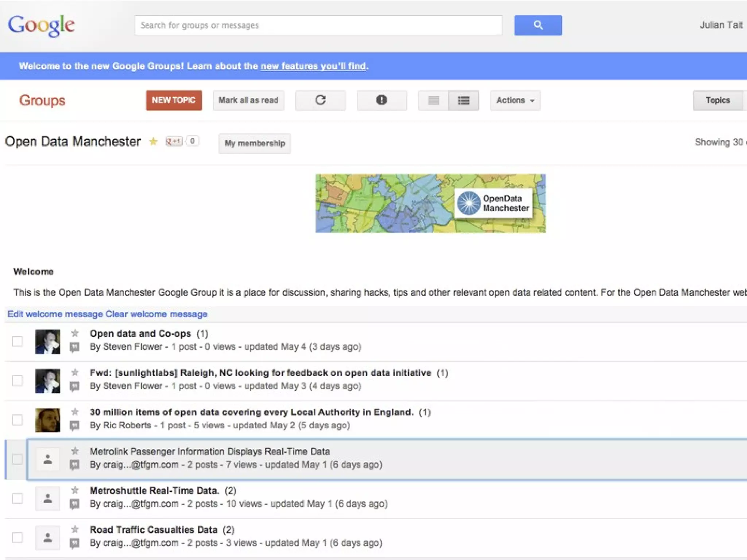This screenshot has width=747, height=560.
Task: Click the blue search magnifier button
Action: [538, 25]
